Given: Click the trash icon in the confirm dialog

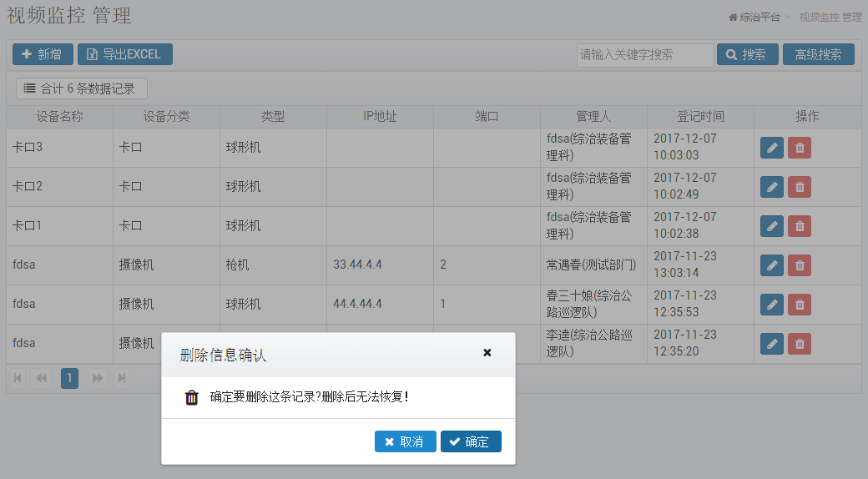Looking at the screenshot, I should tap(191, 397).
